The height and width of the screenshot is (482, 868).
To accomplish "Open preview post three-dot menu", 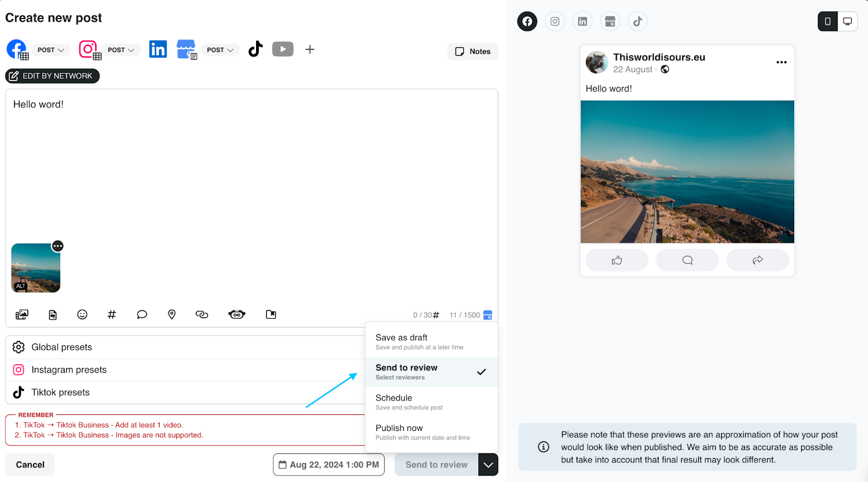I will point(781,62).
